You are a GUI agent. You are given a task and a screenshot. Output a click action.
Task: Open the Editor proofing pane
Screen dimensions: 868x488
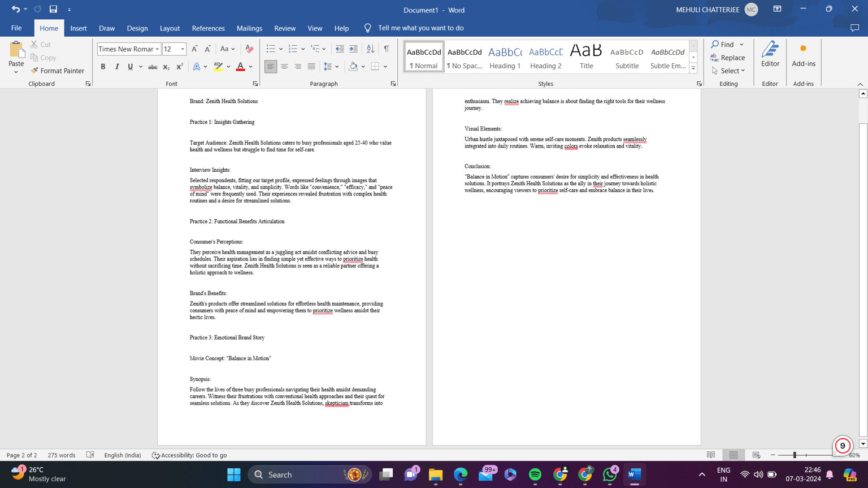coord(770,55)
